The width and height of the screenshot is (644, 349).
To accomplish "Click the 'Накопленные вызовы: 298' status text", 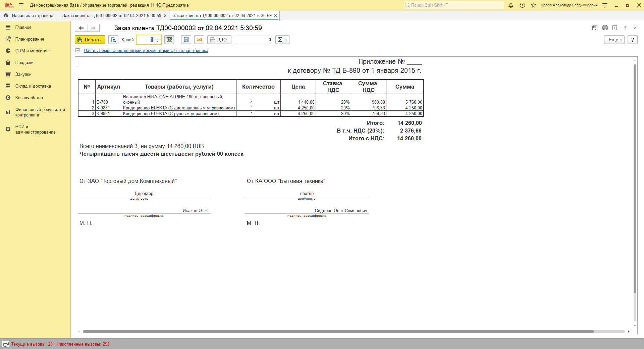I will 83,344.
